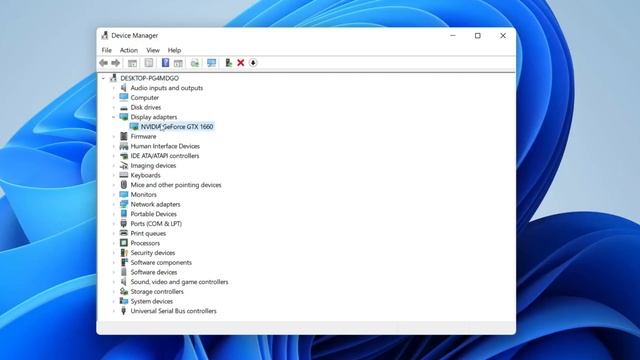Click the Mice and other pointing devices icon
Viewport: 640px width, 360px height.
pyautogui.click(x=124, y=185)
